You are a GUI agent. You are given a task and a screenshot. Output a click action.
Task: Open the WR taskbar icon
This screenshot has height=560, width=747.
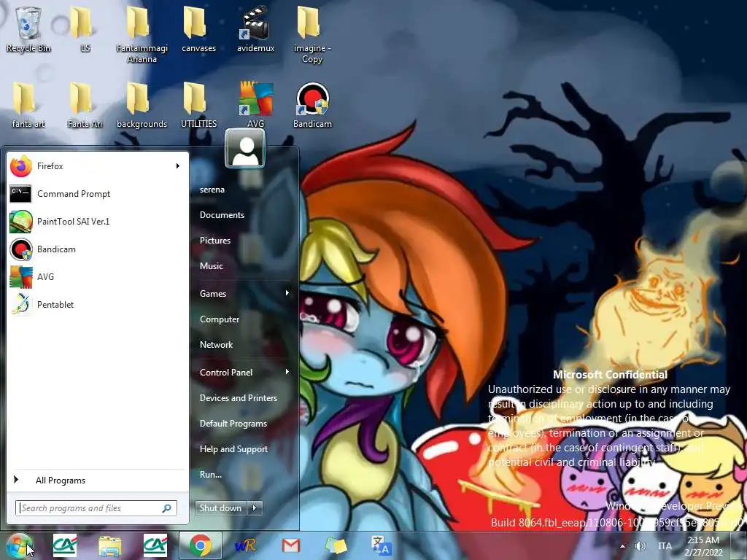(246, 545)
